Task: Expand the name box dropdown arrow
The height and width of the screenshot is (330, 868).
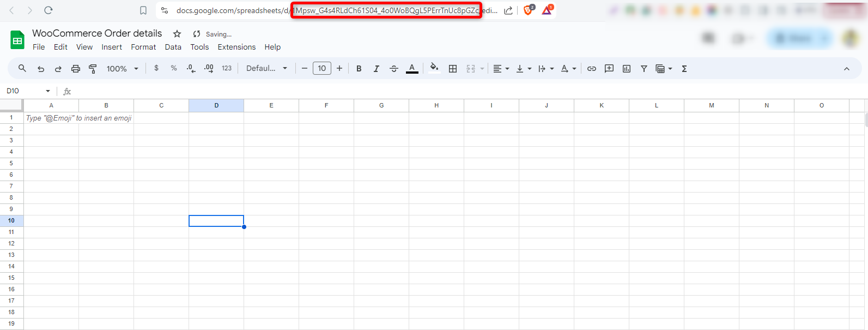Action: tap(48, 91)
